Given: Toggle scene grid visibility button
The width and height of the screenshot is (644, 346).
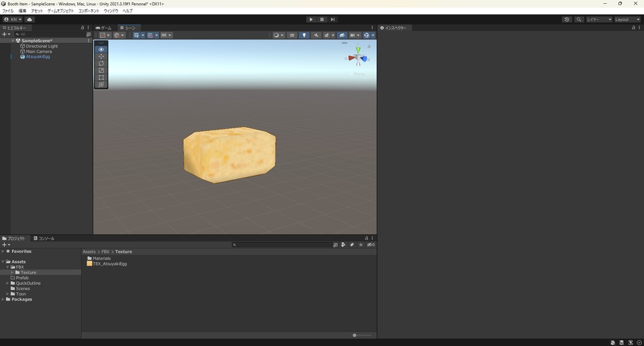Looking at the screenshot, I should pos(136,35).
